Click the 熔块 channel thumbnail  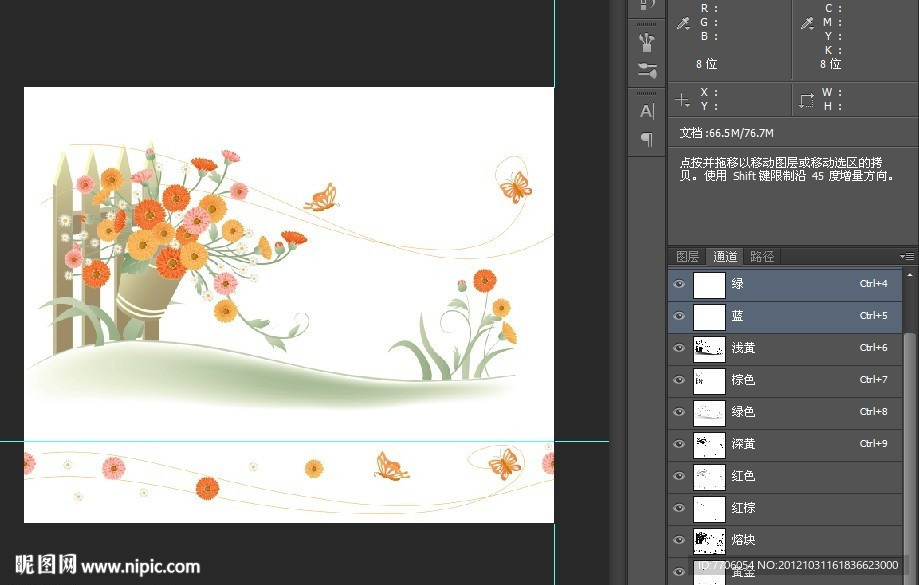coord(709,540)
